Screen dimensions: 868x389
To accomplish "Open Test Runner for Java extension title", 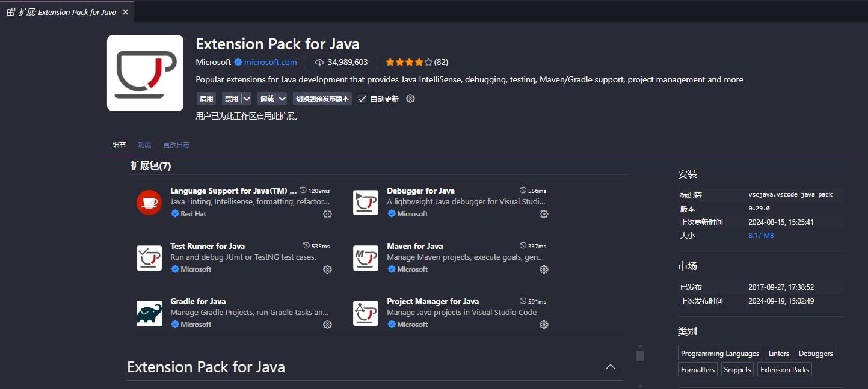I will click(x=208, y=246).
